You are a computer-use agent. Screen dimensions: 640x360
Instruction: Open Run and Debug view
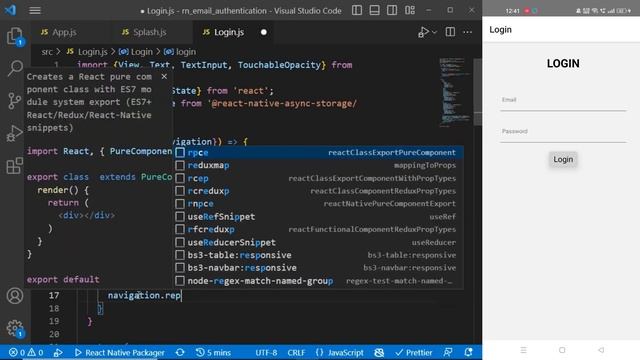coord(15,133)
